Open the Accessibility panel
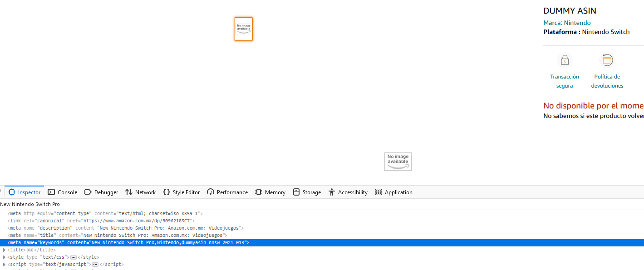 coord(348,192)
